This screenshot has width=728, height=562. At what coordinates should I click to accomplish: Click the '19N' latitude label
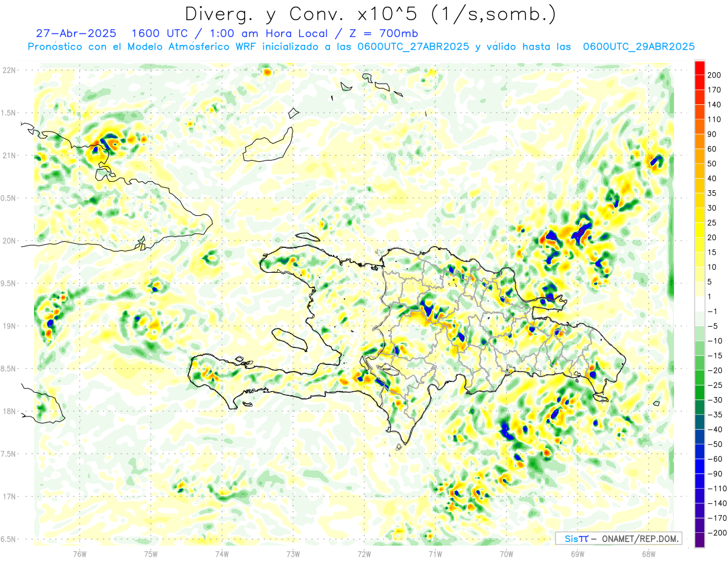(8, 326)
